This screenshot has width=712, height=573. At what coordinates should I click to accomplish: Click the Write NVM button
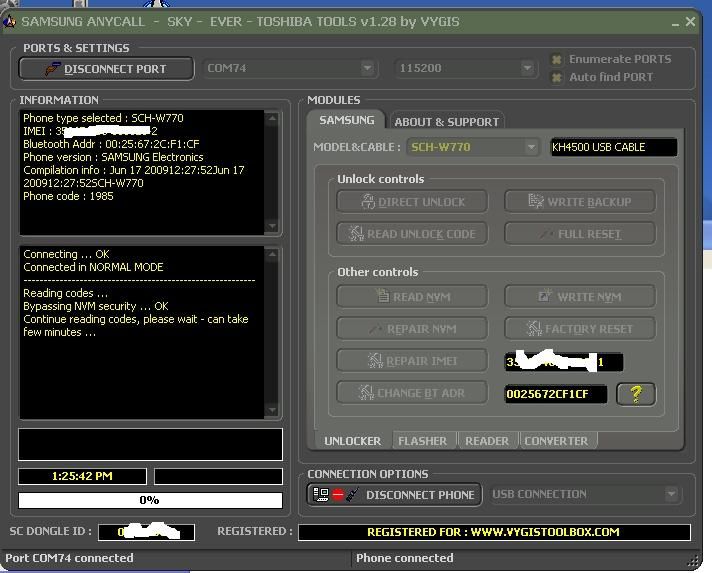point(580,297)
